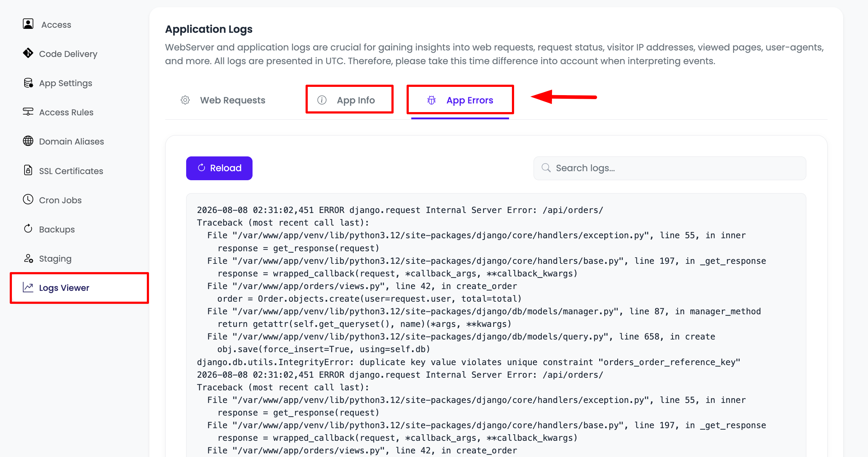Click the App Info circle-i icon
This screenshot has width=868, height=457.
[322, 100]
